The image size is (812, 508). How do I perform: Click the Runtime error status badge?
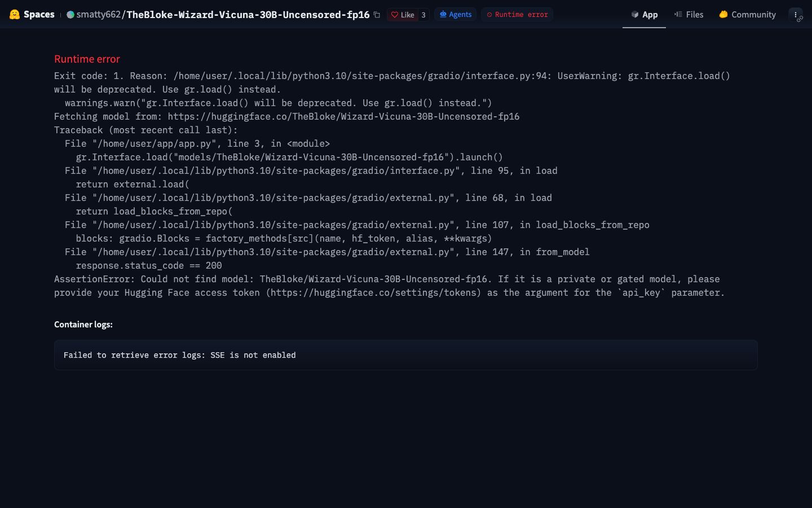click(517, 15)
